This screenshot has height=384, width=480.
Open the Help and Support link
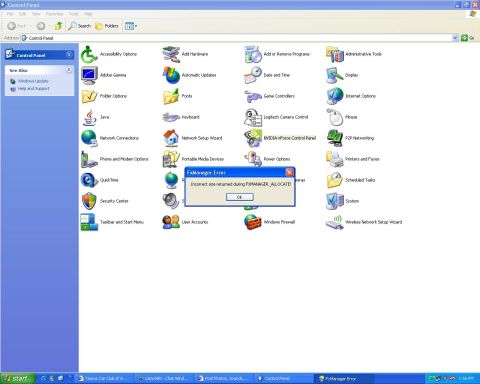[34, 89]
